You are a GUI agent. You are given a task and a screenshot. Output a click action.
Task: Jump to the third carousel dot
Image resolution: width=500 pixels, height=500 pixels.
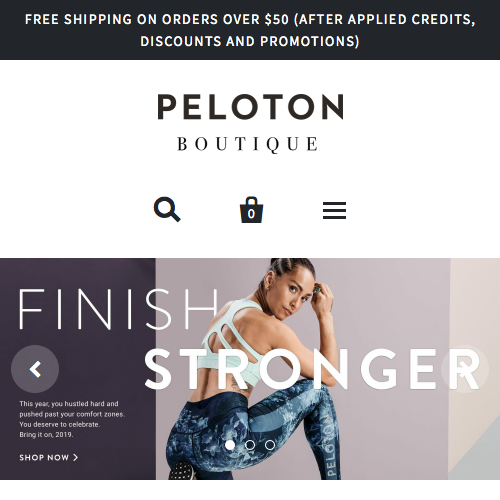coord(270,445)
